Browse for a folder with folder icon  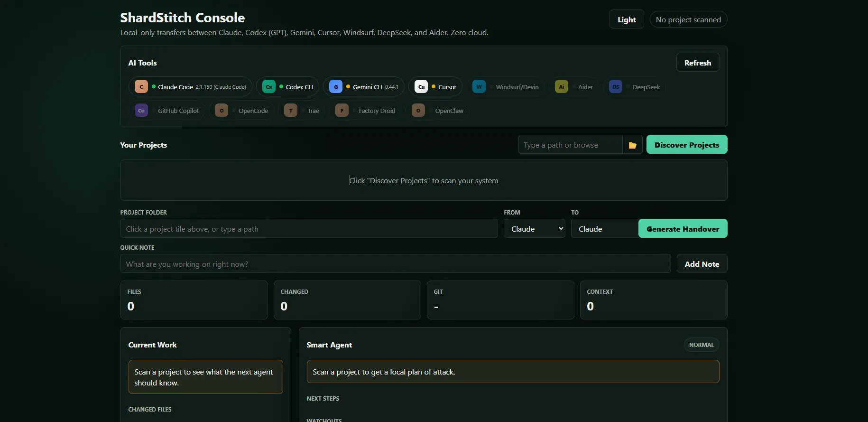tap(632, 145)
